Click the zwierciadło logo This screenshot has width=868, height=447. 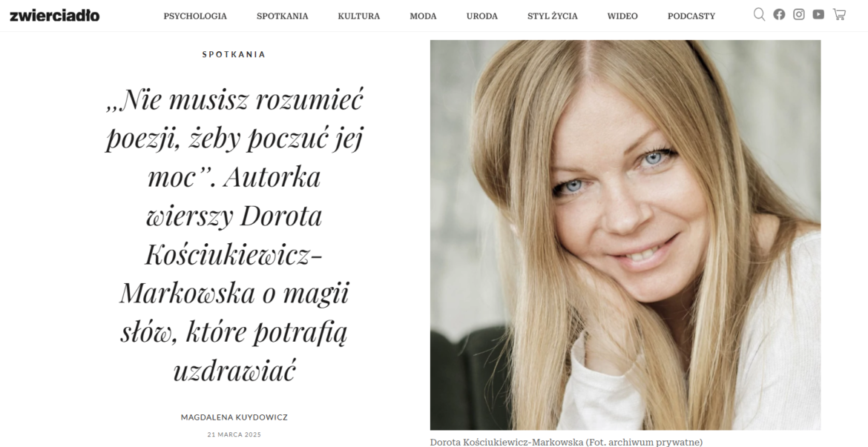coord(54,16)
